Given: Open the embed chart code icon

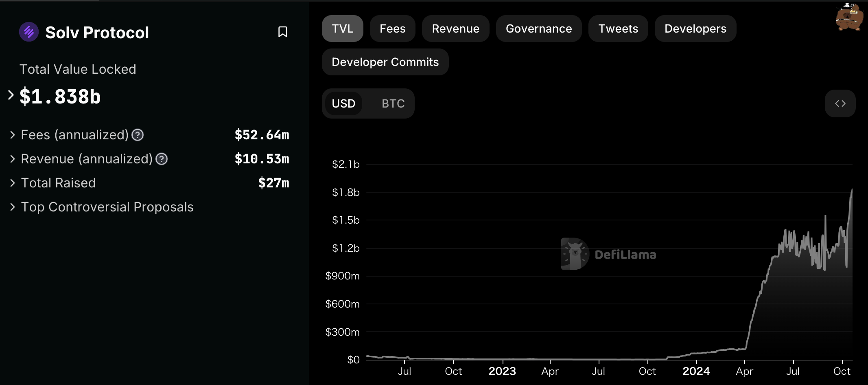Looking at the screenshot, I should coord(840,103).
